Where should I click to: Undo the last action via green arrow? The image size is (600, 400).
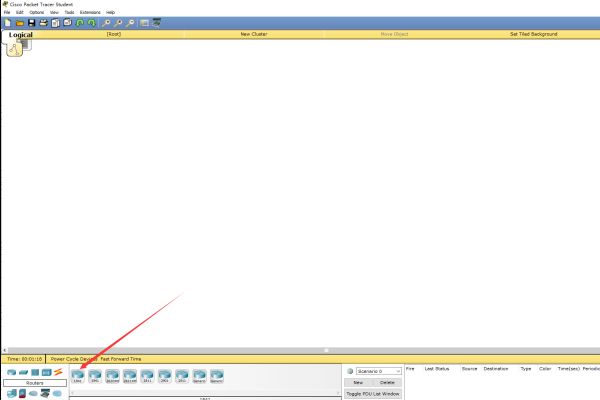click(x=80, y=23)
